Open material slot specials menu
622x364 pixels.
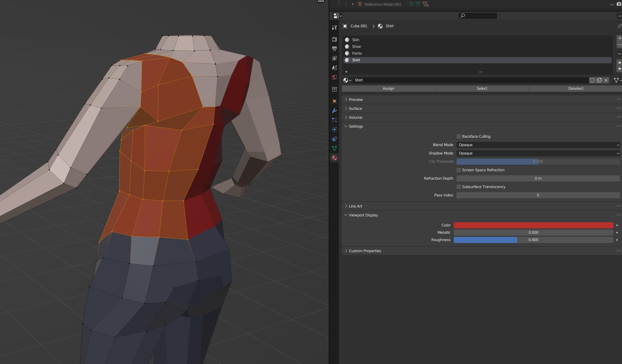coord(619,54)
